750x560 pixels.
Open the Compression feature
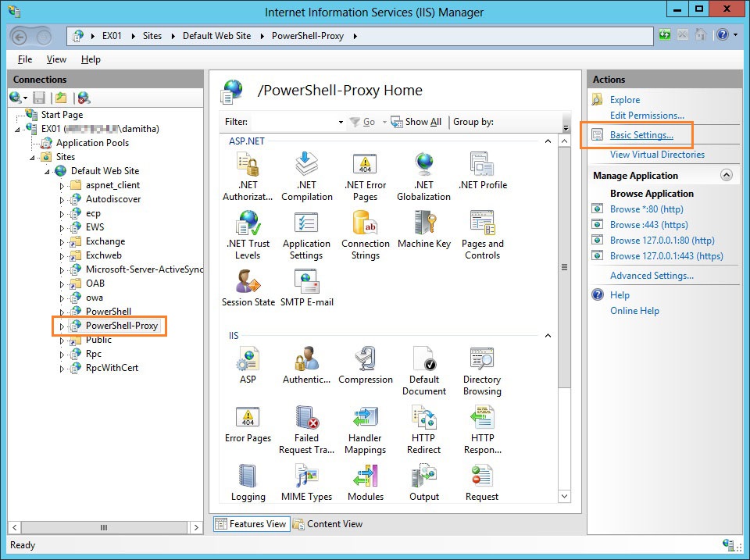click(365, 365)
